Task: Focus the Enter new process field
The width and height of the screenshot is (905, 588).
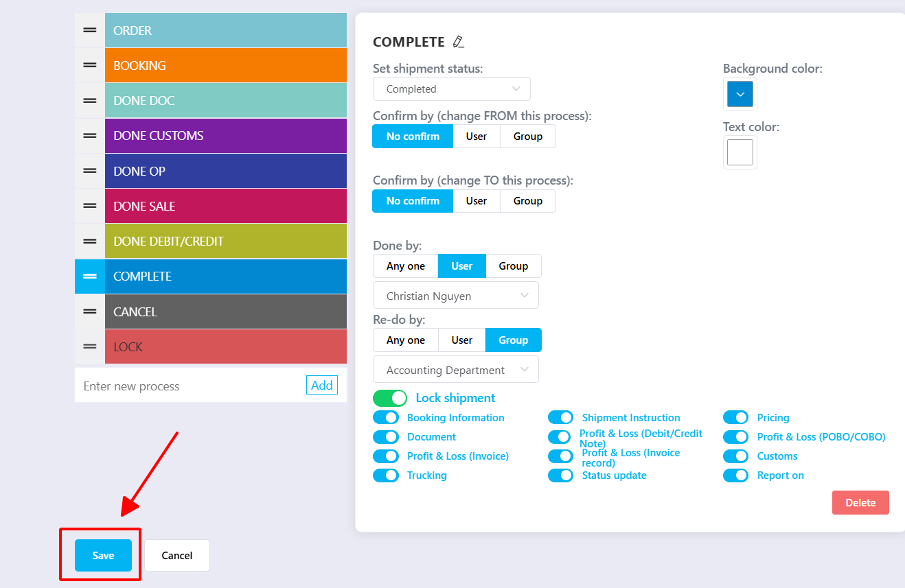Action: [x=190, y=386]
